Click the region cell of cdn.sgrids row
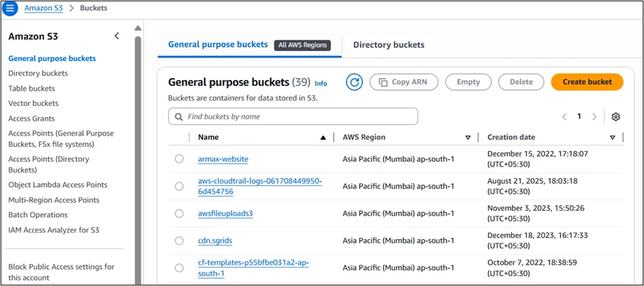Image resolution: width=644 pixels, height=286 pixels. (398, 241)
